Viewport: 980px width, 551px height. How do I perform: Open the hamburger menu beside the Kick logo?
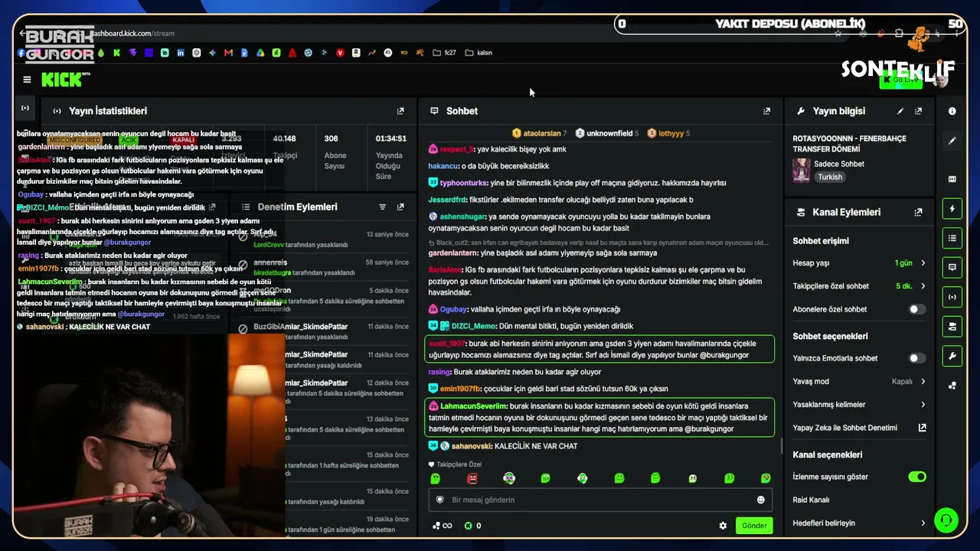tap(27, 80)
